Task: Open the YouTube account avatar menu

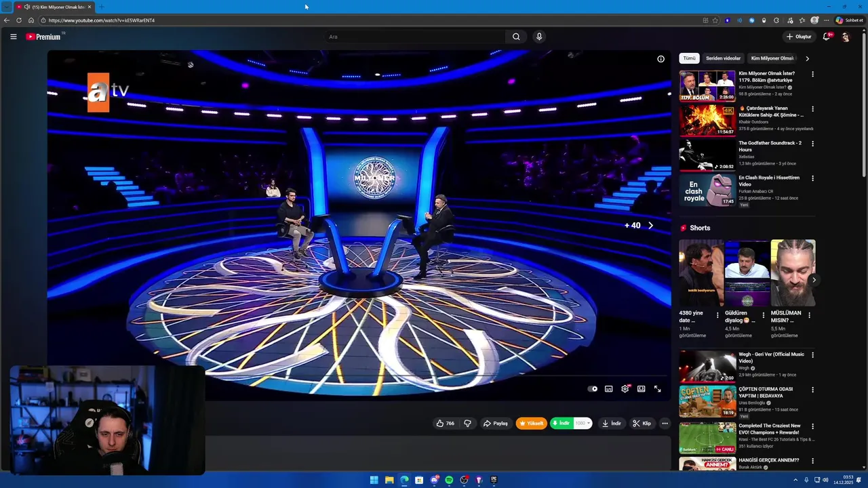Action: [846, 37]
